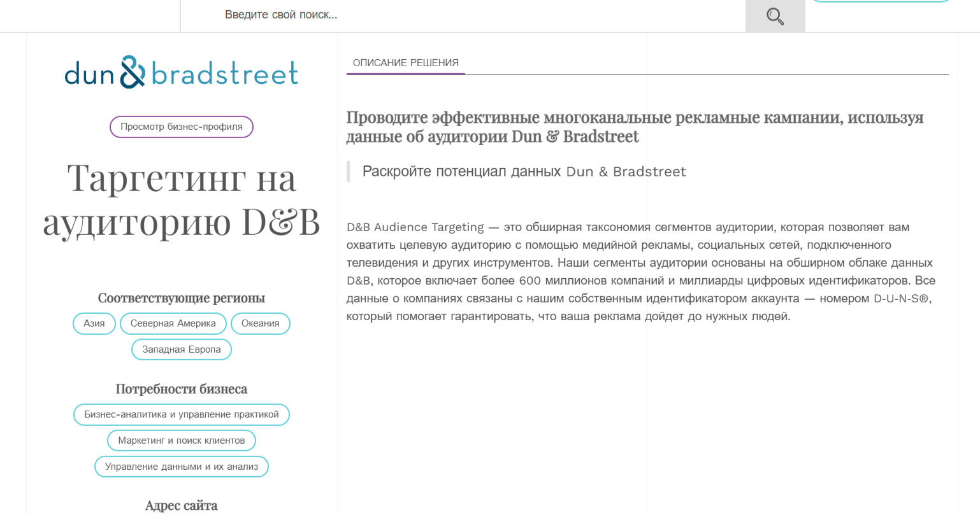Image resolution: width=980 pixels, height=515 pixels.
Task: Click the Соответствующие регионы heading
Action: (181, 297)
